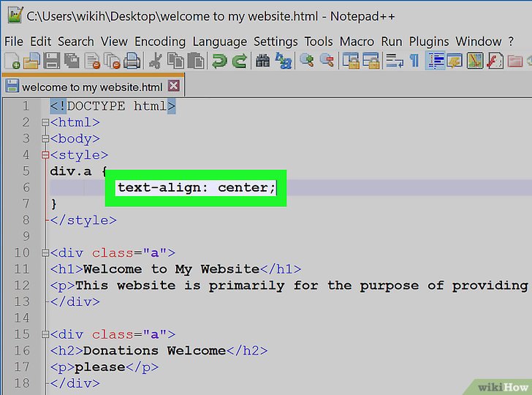Click the div.a selector on line 5
The height and width of the screenshot is (395, 532).
tap(71, 171)
